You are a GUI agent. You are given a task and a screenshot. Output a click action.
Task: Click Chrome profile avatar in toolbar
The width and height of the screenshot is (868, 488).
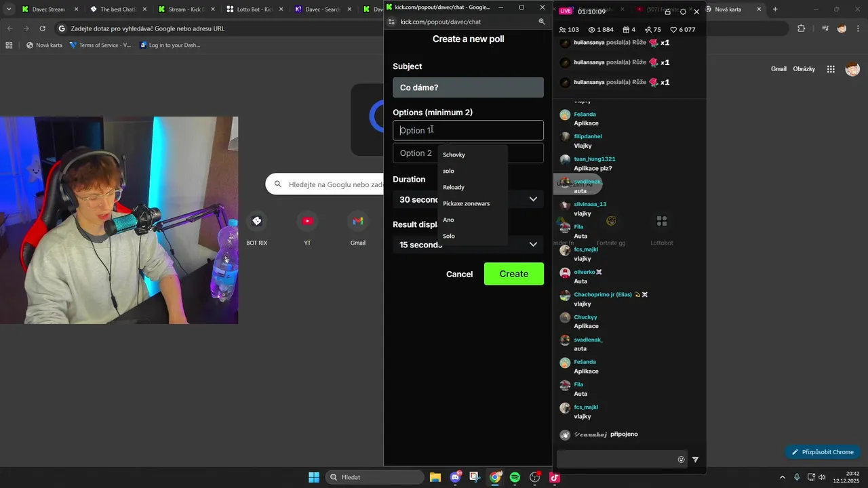coord(842,28)
